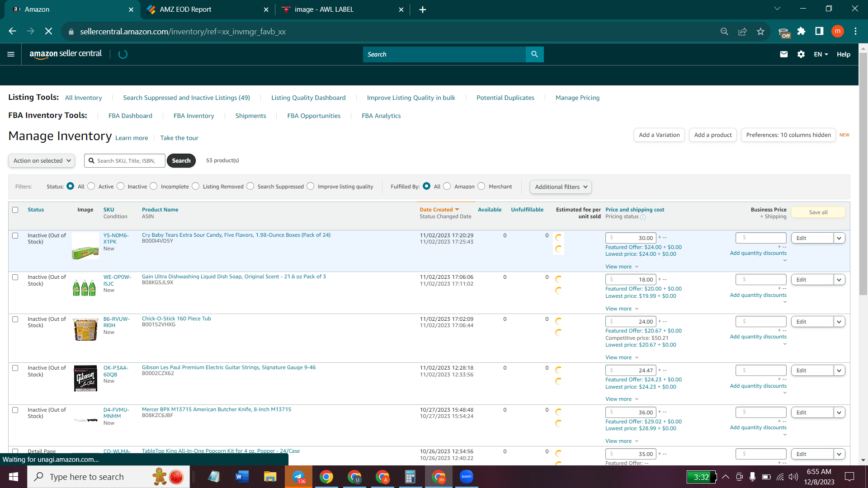Launch Microsoft Word from taskbar
The height and width of the screenshot is (488, 868).
[x=242, y=477]
